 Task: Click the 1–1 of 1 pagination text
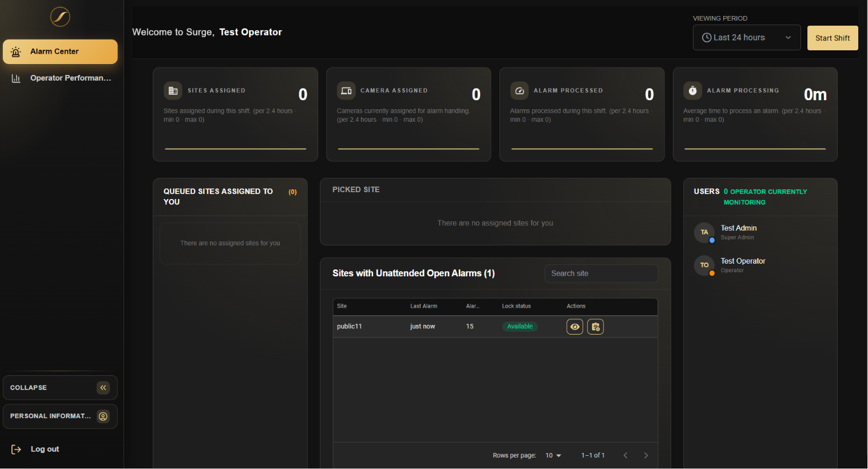point(593,455)
